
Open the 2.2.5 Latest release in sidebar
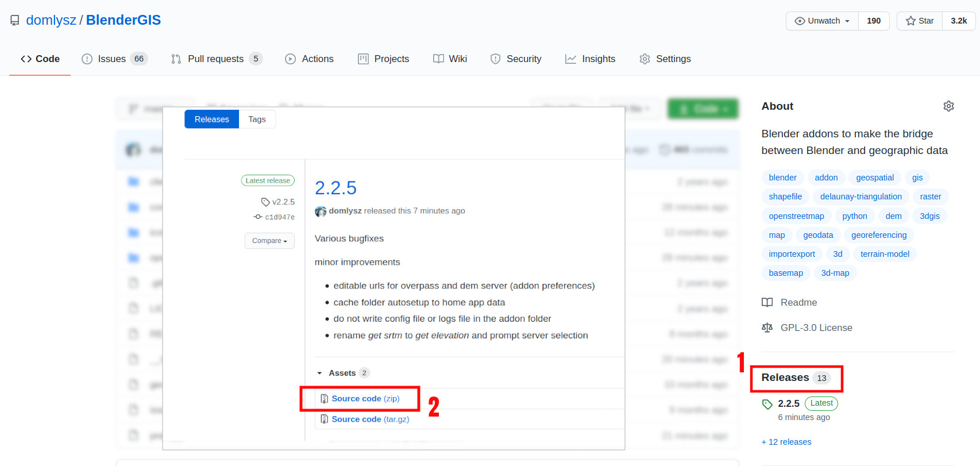808,403
